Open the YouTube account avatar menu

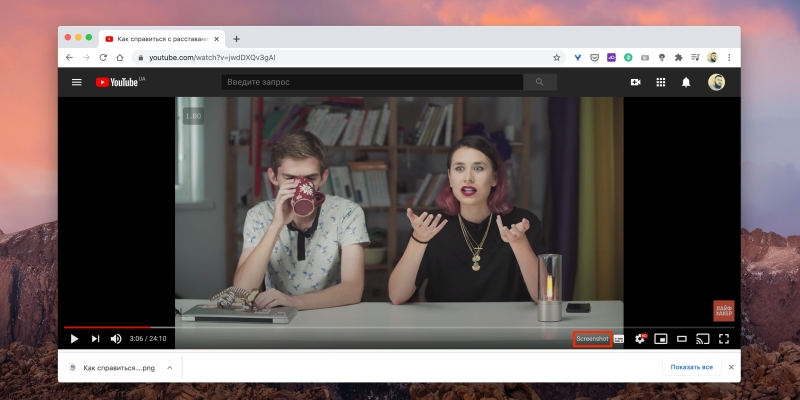(716, 82)
